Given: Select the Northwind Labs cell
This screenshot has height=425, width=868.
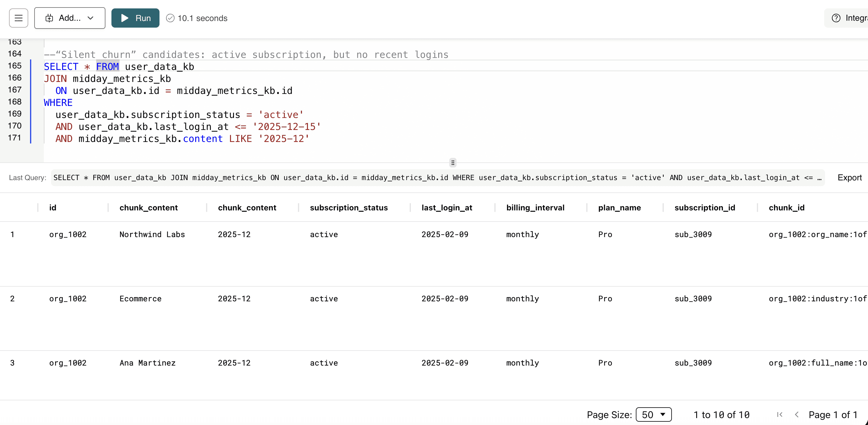Looking at the screenshot, I should (152, 234).
